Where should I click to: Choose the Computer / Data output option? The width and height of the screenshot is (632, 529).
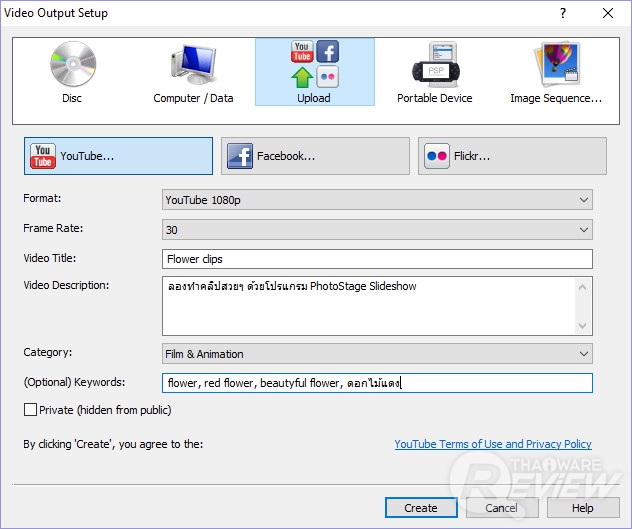tap(193, 73)
